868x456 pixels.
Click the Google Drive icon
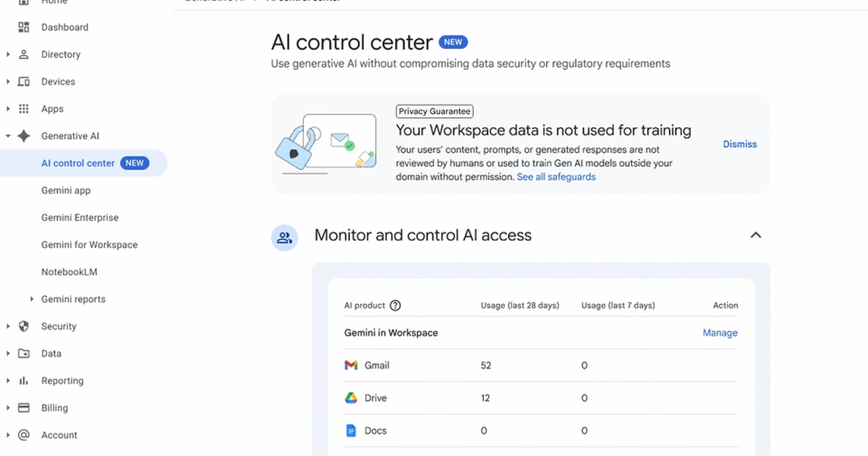click(x=351, y=398)
